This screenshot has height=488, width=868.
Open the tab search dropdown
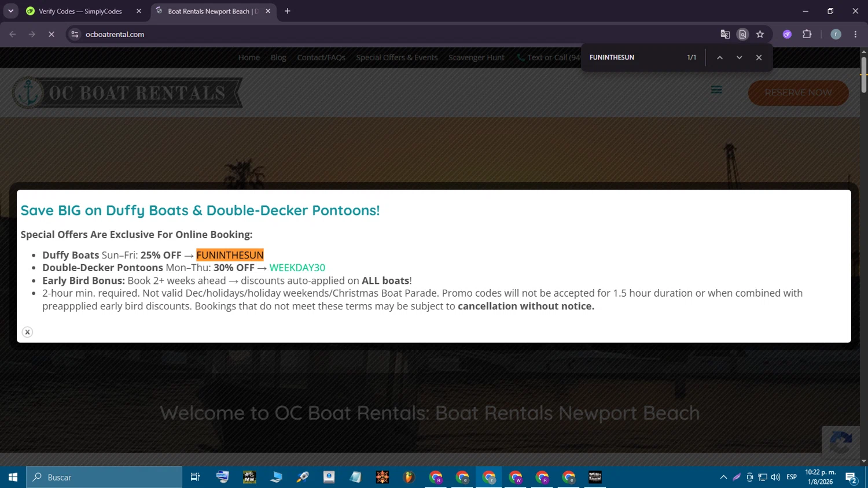10,11
